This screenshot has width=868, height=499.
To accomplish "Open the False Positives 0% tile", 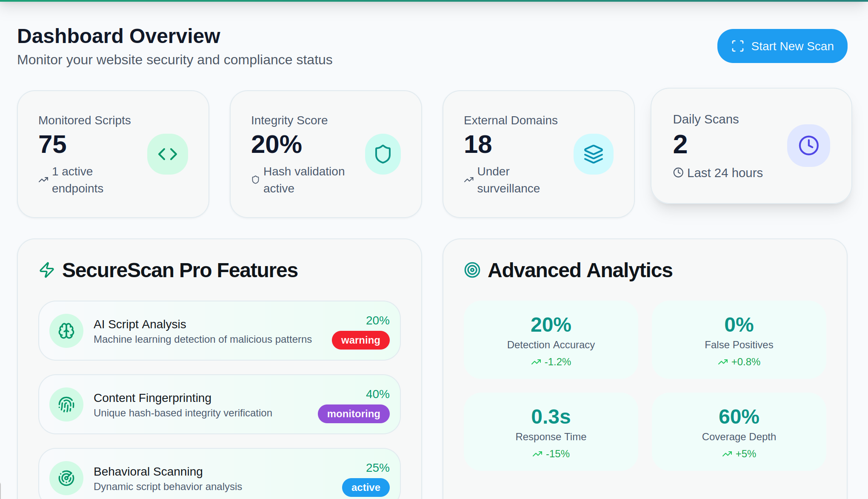I will [x=739, y=340].
